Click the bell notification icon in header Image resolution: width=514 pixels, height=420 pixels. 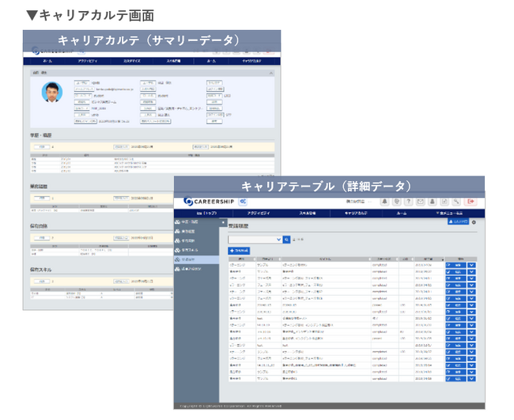384,202
